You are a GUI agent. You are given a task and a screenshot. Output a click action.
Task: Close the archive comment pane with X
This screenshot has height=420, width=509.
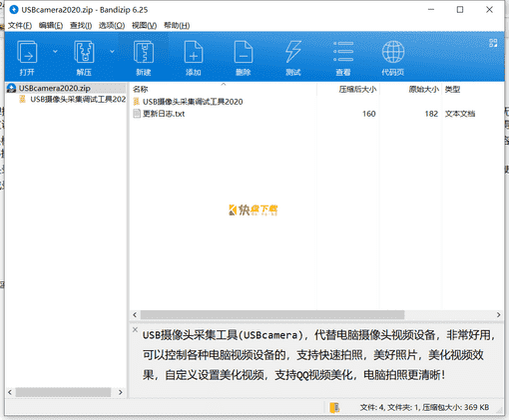135,329
